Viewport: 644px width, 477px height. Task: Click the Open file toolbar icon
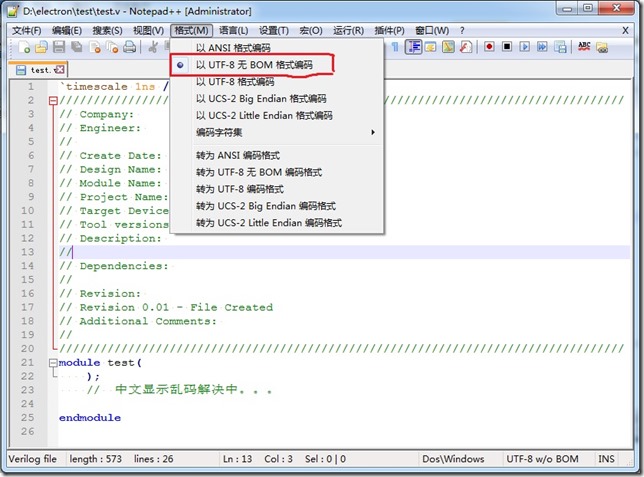[x=41, y=47]
